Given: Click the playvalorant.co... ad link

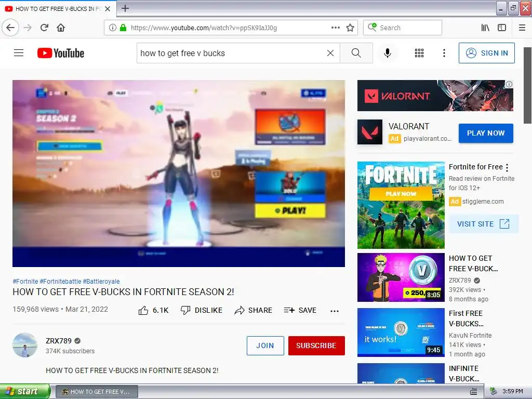Looking at the screenshot, I should click(427, 138).
